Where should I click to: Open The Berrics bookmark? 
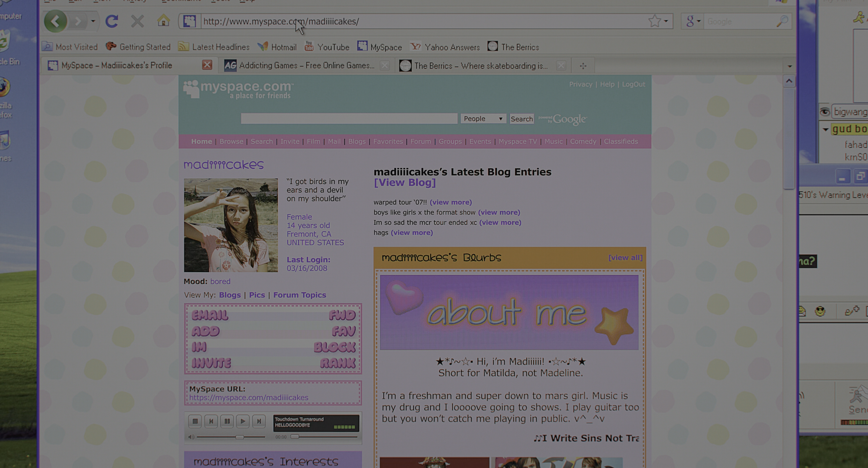click(513, 47)
